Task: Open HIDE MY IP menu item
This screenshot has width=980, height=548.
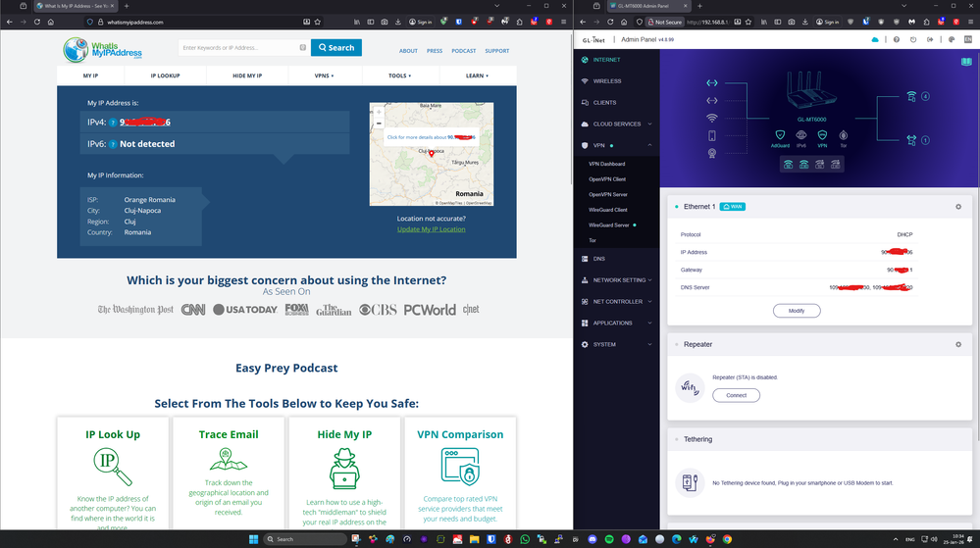Action: pos(247,75)
